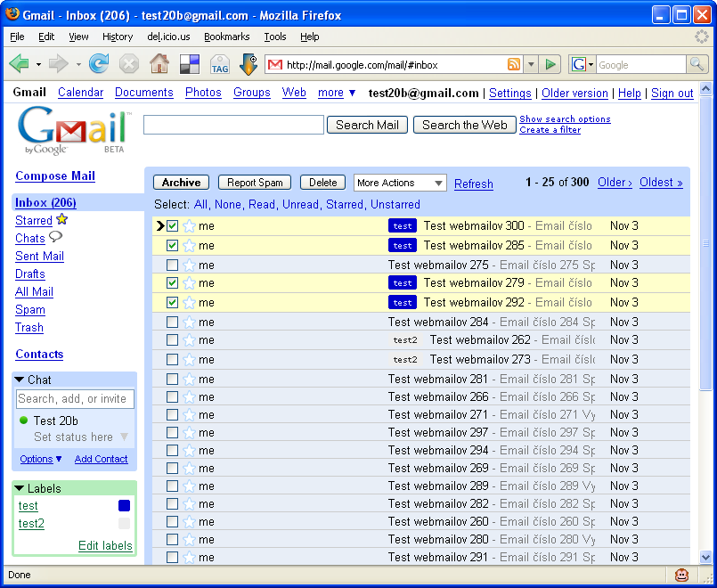
Task: Click the chat 'Search, add, or invite' field
Action: (x=75, y=399)
